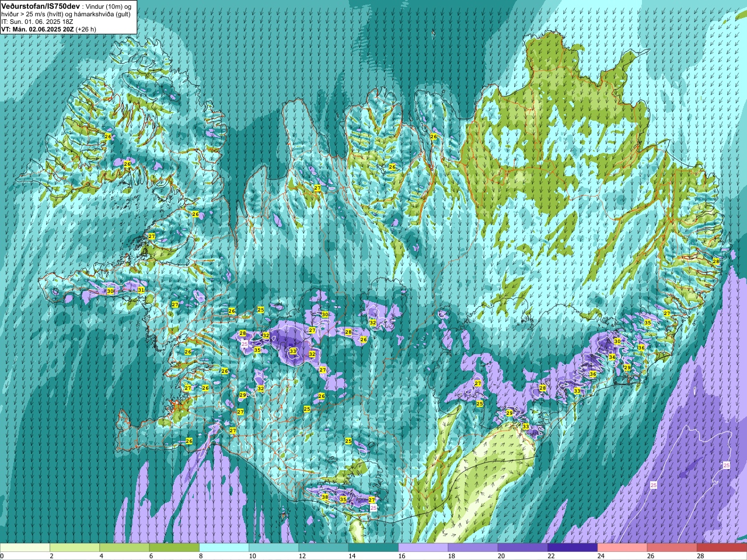Click the 12–14 m/s teal legend swatch
Screen dimensions: 747x560
point(323,548)
